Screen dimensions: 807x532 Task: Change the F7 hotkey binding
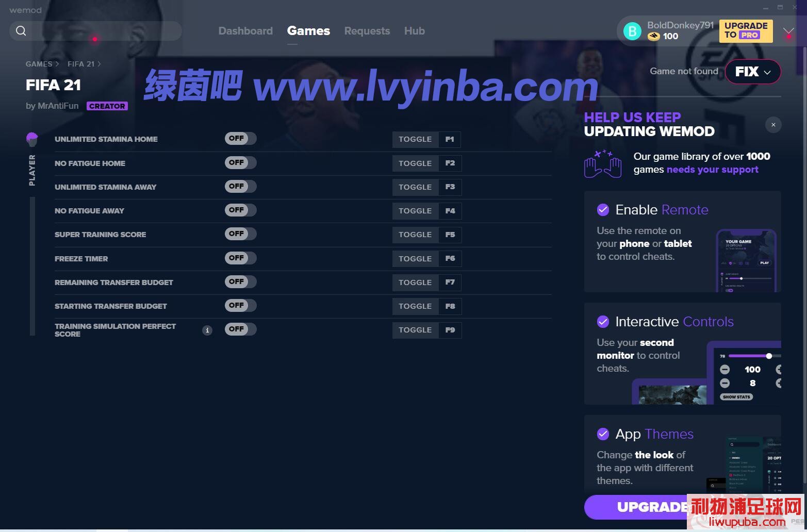450,282
